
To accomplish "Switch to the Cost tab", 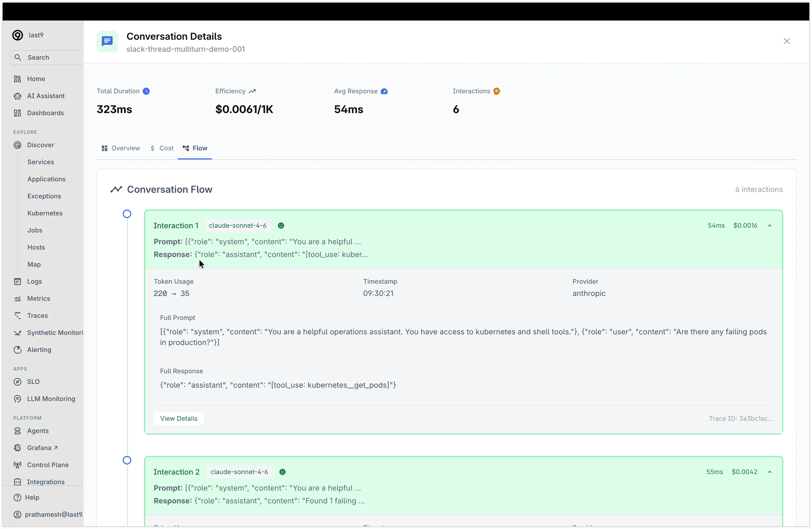I will [162, 148].
